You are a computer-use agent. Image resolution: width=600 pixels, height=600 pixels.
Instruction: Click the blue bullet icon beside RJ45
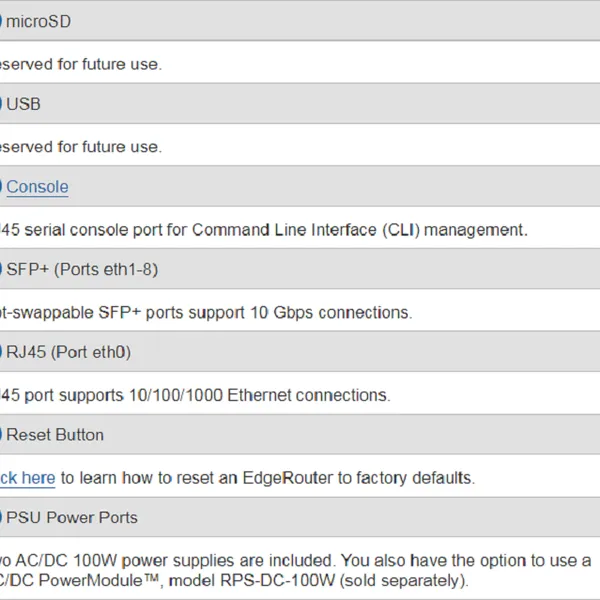pyautogui.click(x=1, y=353)
